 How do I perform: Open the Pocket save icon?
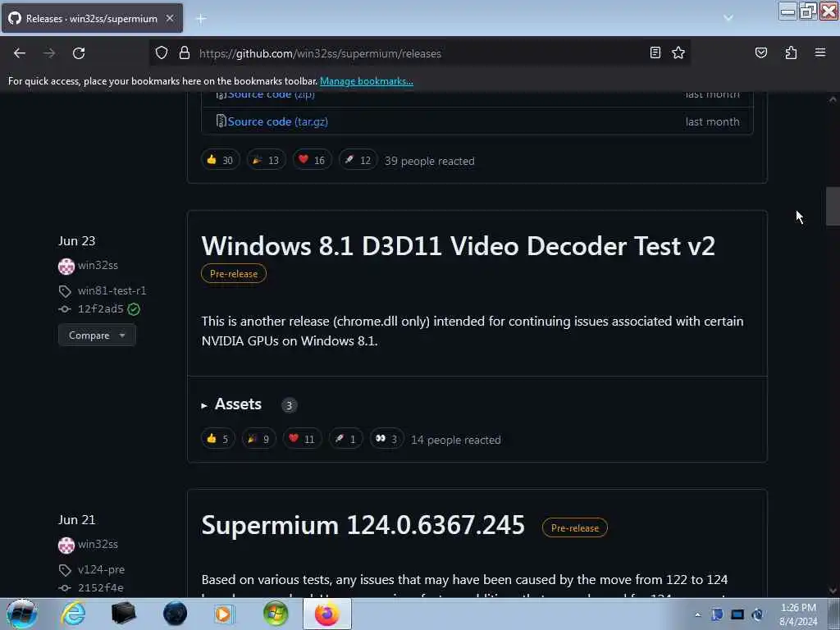pyautogui.click(x=760, y=52)
